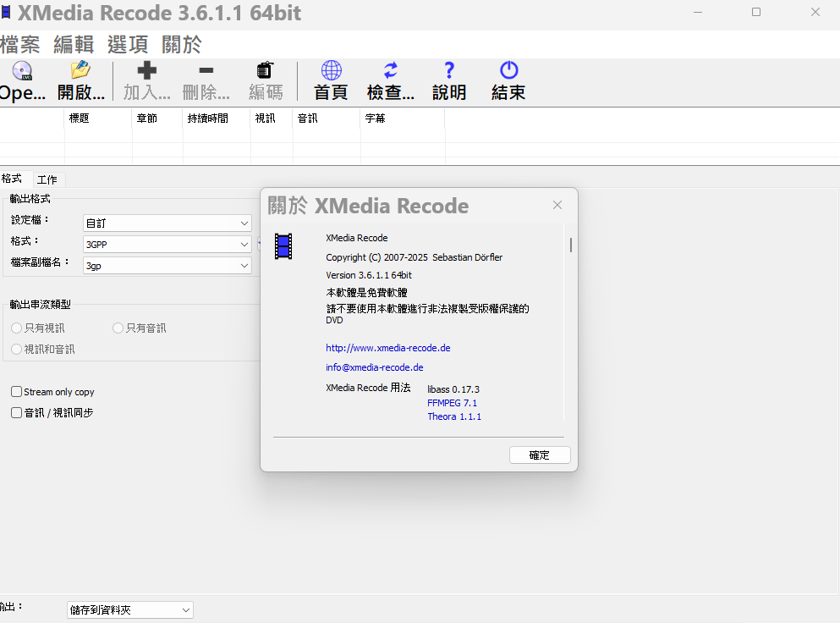Close the 關於 XMedia Recode dialog

(x=557, y=205)
